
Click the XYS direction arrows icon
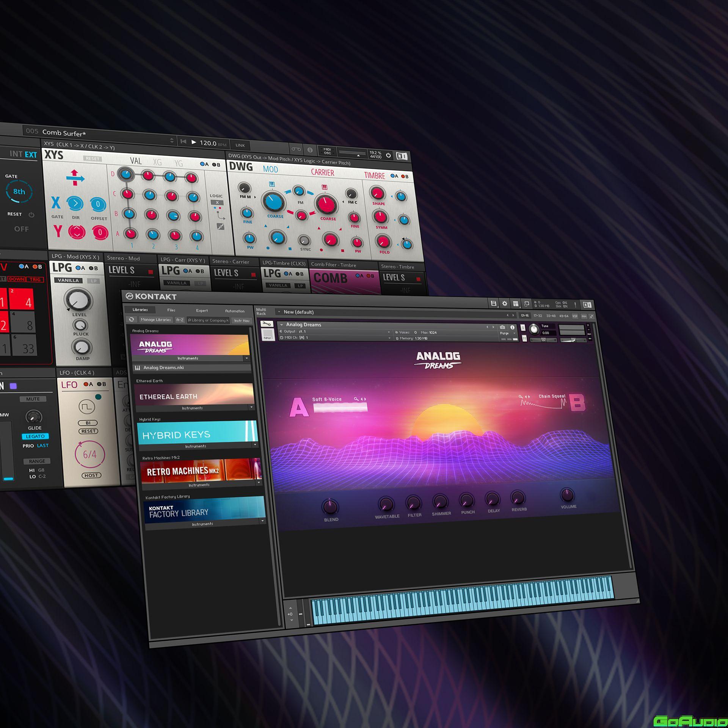[x=75, y=177]
